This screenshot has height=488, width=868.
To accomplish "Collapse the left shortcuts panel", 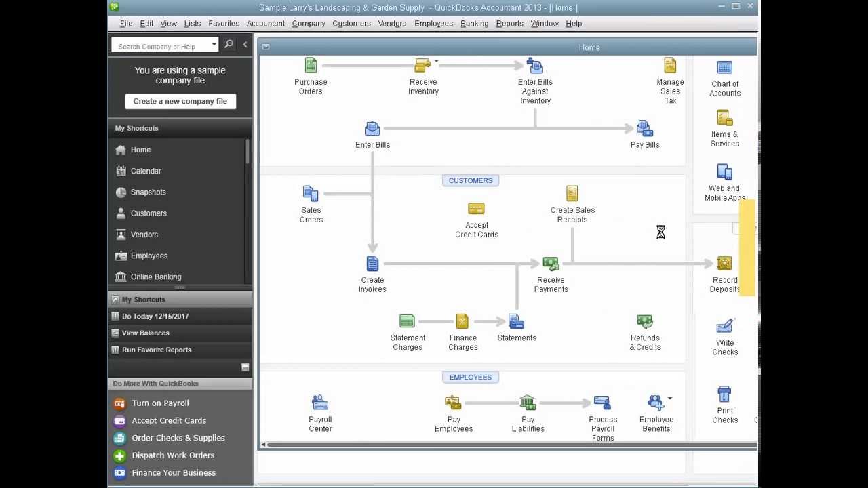I will point(245,45).
